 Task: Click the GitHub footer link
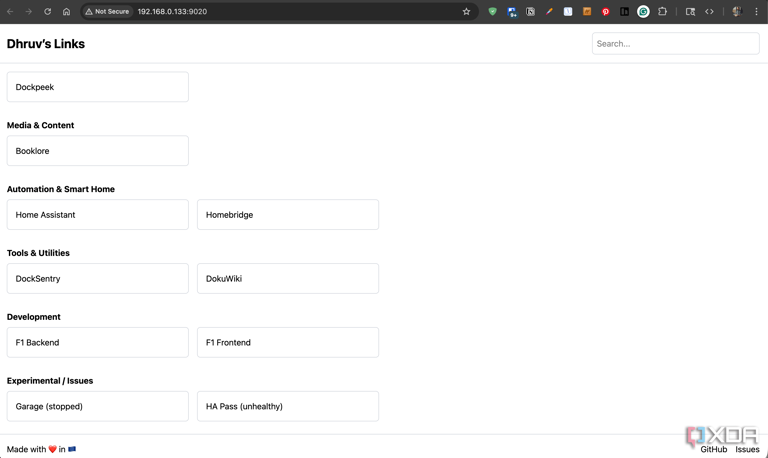[713, 449]
